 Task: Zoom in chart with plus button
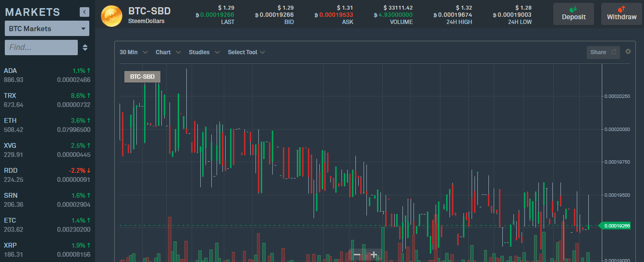pyautogui.click(x=374, y=255)
